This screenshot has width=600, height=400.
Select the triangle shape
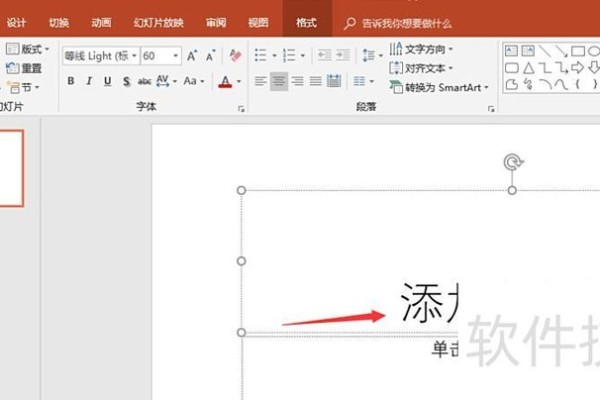click(529, 68)
